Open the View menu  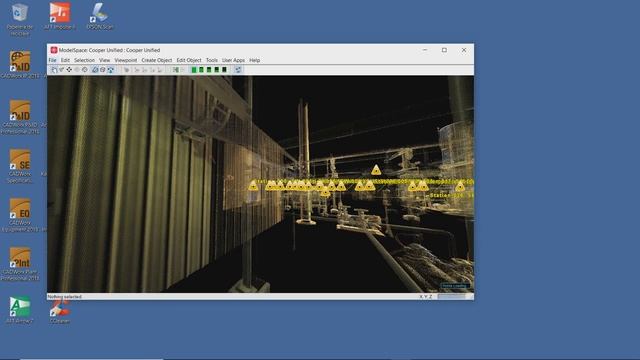coord(104,60)
